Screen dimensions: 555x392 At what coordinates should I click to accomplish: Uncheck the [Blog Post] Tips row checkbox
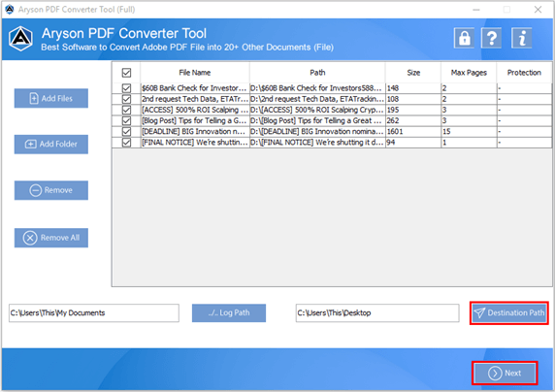click(126, 120)
